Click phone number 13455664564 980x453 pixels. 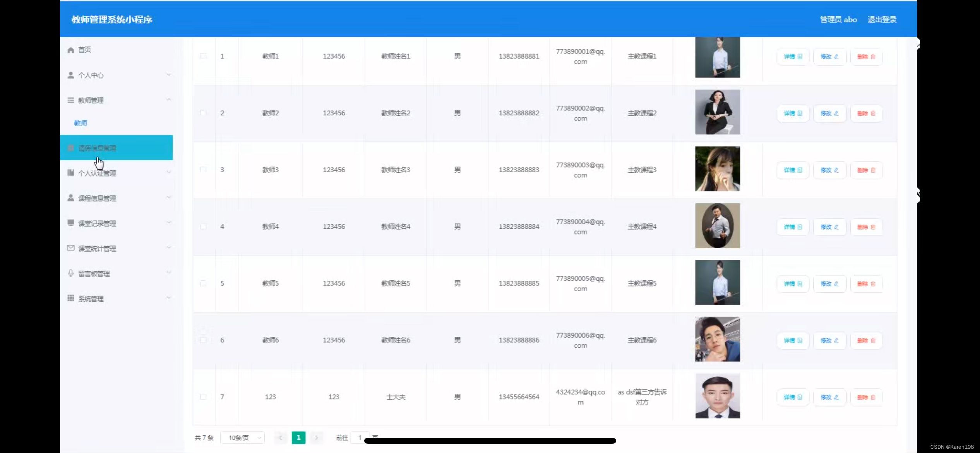point(519,397)
